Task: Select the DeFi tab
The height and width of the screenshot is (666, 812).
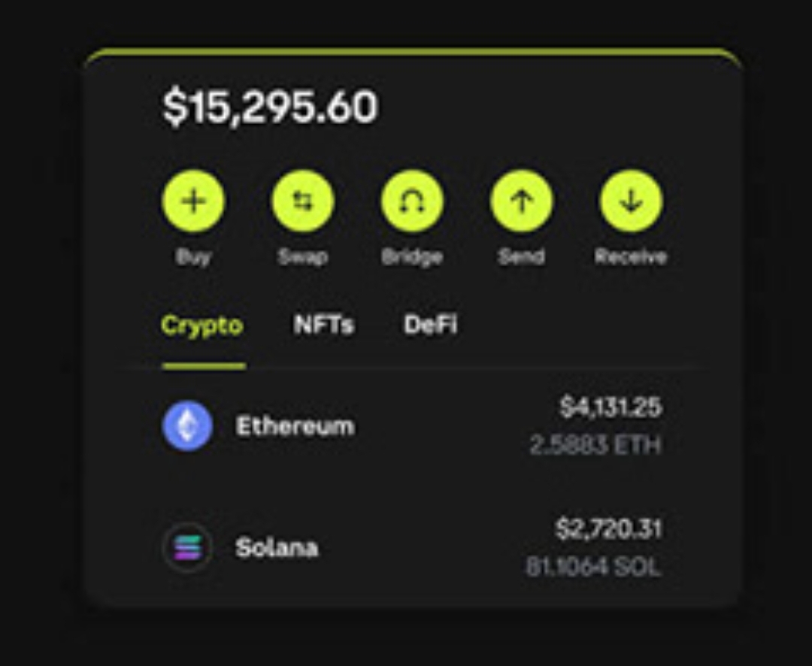Action: pyautogui.click(x=430, y=325)
